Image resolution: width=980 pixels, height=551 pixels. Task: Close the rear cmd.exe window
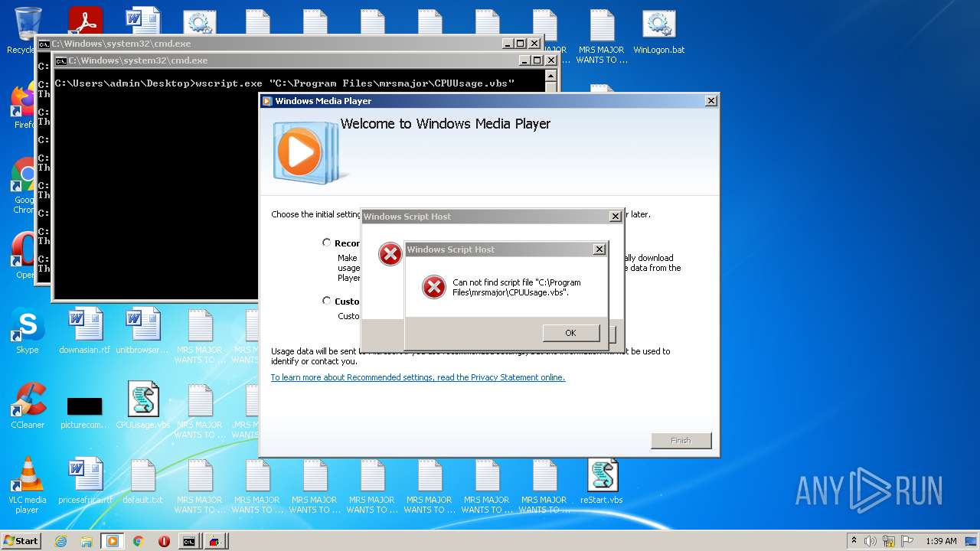point(534,44)
